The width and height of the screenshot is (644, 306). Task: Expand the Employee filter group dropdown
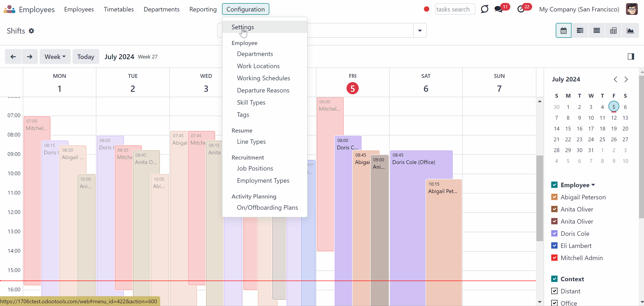point(593,185)
